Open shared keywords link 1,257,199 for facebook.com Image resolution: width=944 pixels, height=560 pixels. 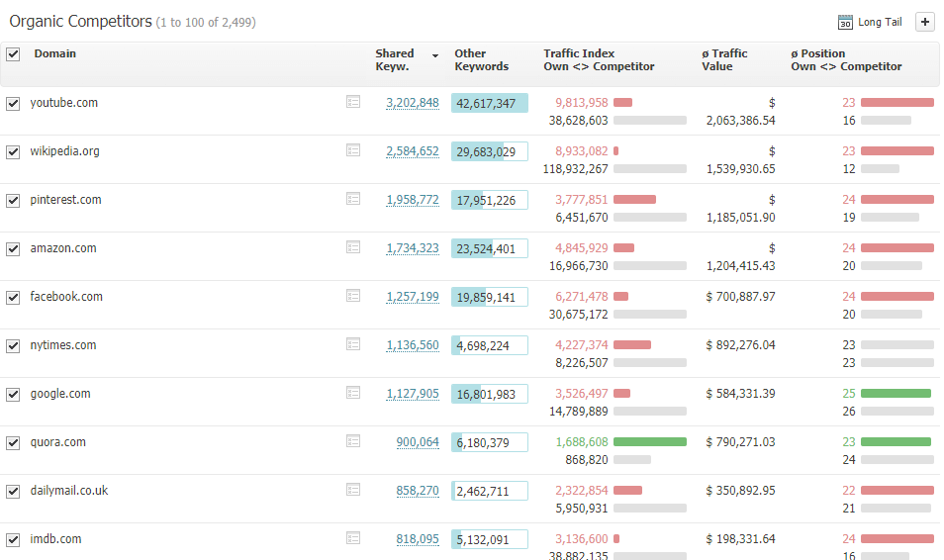413,297
